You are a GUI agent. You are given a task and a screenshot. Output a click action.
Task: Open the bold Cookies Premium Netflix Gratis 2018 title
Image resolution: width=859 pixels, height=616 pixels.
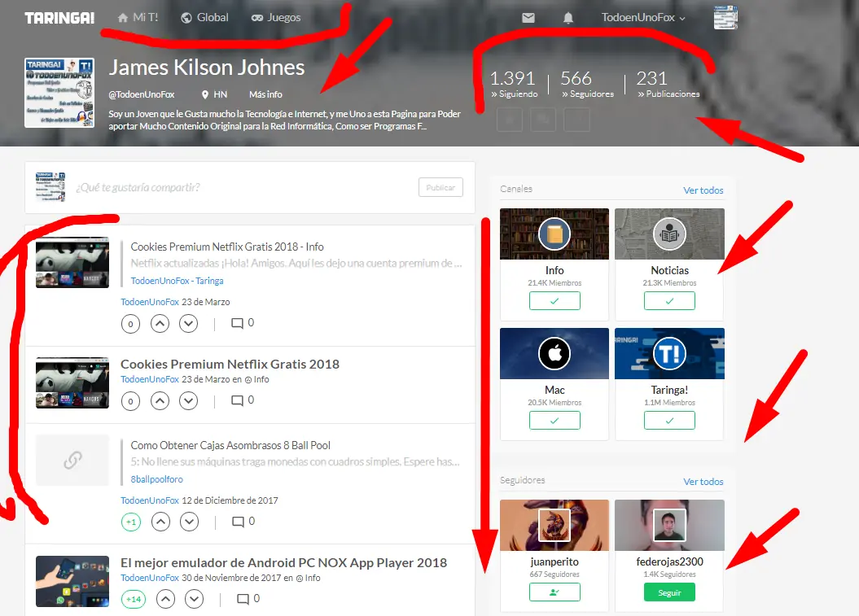[x=230, y=364]
